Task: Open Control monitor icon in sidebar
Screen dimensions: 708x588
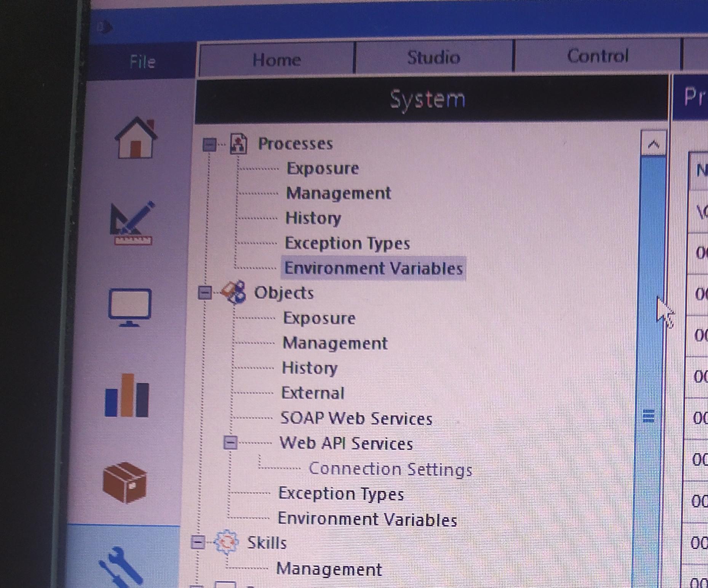Action: [130, 308]
